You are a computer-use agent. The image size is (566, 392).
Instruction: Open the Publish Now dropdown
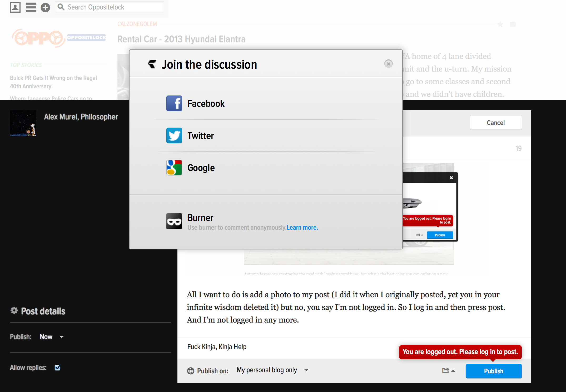coord(52,337)
